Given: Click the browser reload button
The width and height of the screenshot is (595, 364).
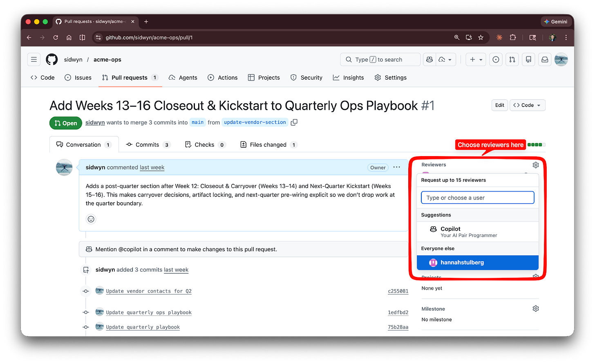Looking at the screenshot, I should pyautogui.click(x=56, y=38).
